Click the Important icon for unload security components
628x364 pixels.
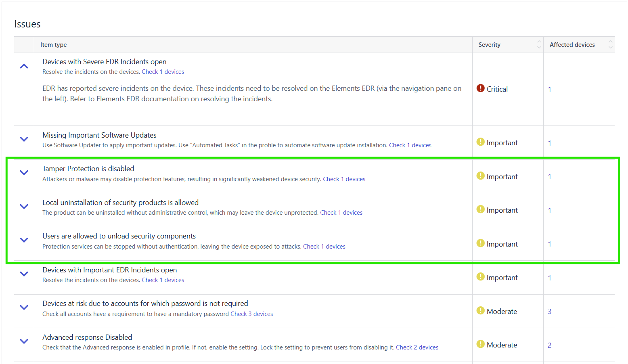coord(480,243)
